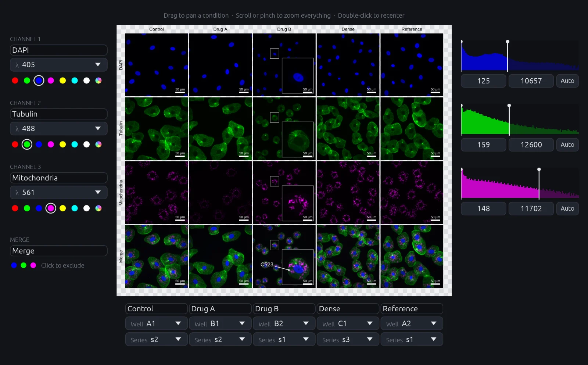Image resolution: width=588 pixels, height=365 pixels.
Task: Exclude green channel from the merge
Action: 24,265
